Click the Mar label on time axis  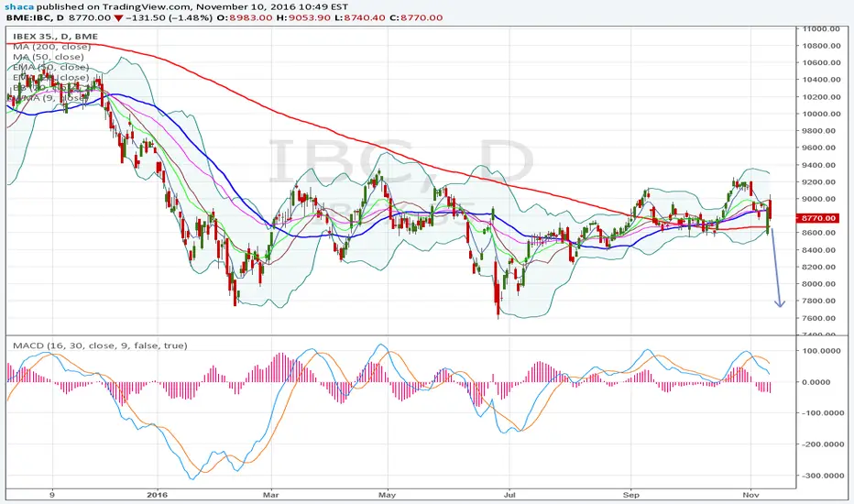click(x=270, y=495)
